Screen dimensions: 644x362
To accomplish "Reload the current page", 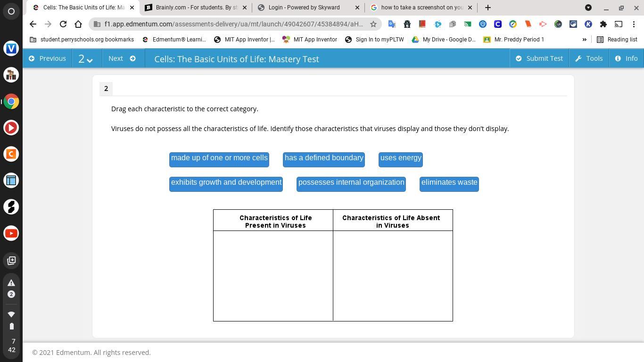I will tap(63, 24).
